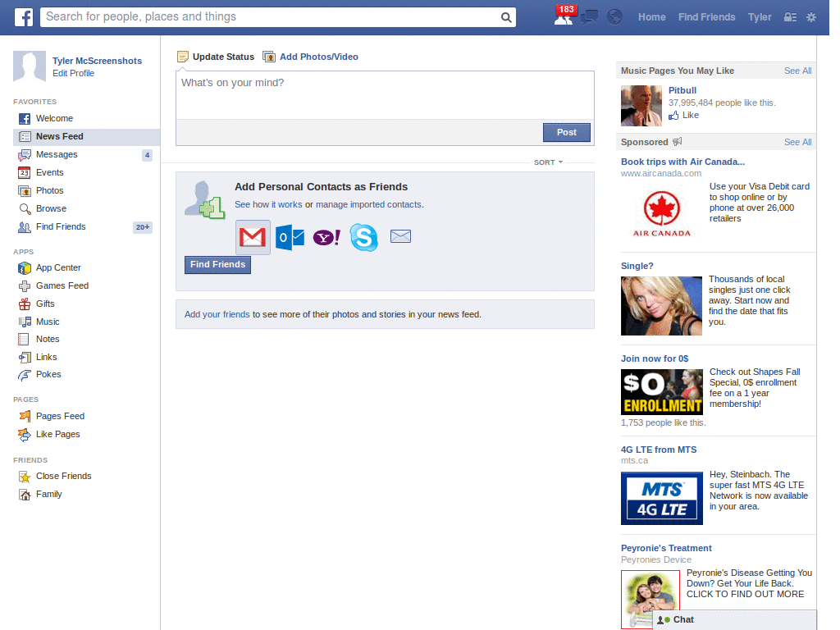Click the Photos sidebar icon
The image size is (840, 630).
(24, 190)
